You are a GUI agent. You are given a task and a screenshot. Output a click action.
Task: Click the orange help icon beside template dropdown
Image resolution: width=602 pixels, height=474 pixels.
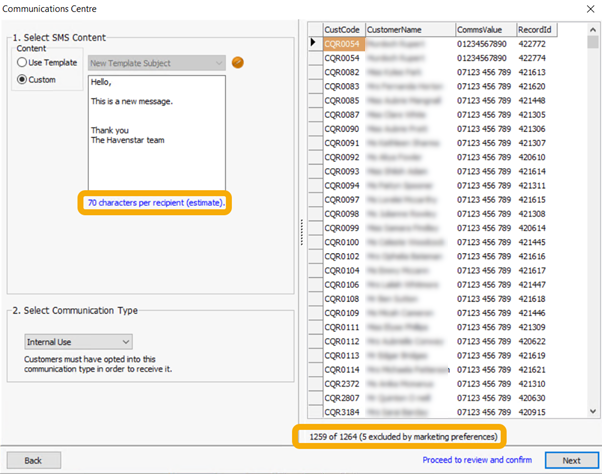pyautogui.click(x=238, y=63)
